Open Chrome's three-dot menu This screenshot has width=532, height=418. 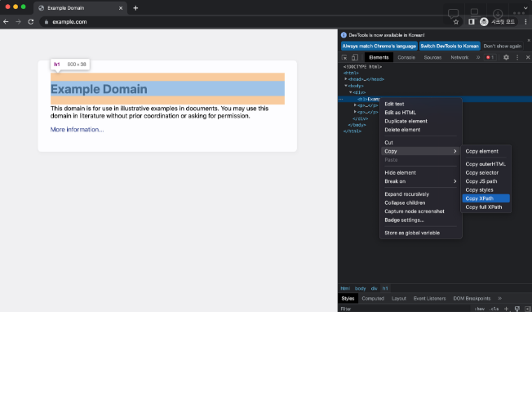[525, 22]
